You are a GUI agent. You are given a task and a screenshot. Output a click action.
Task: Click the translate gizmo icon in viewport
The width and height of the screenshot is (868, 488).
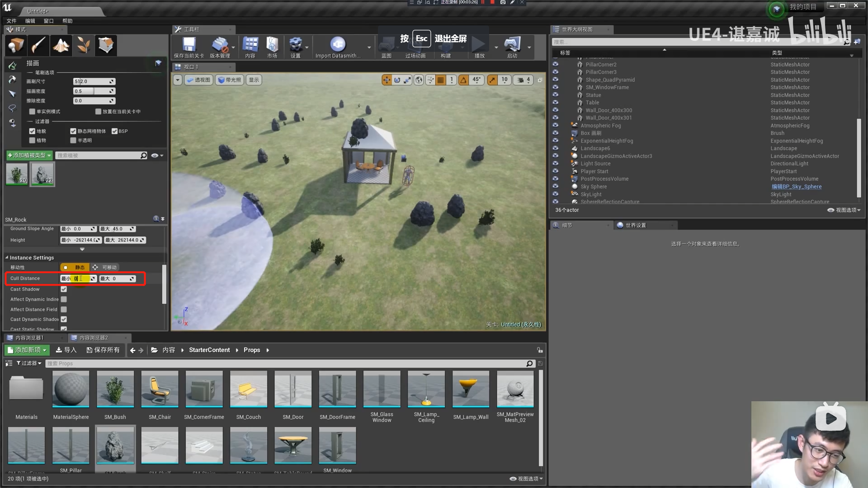pyautogui.click(x=387, y=80)
